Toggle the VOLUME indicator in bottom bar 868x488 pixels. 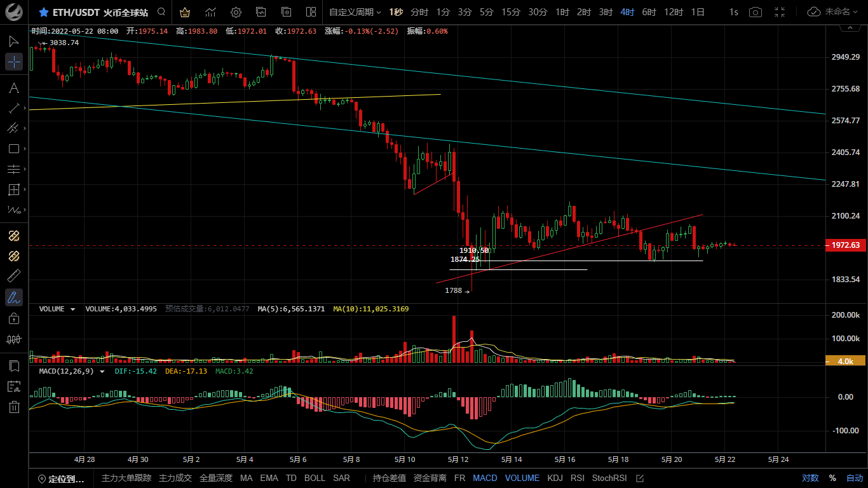click(522, 478)
